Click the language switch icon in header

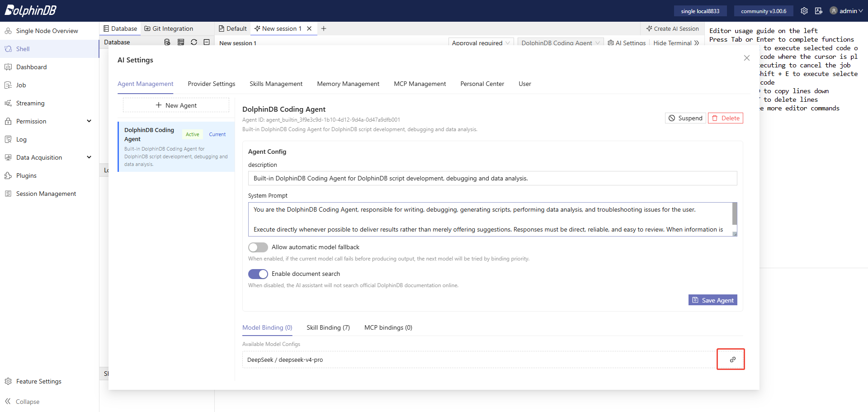tap(819, 11)
